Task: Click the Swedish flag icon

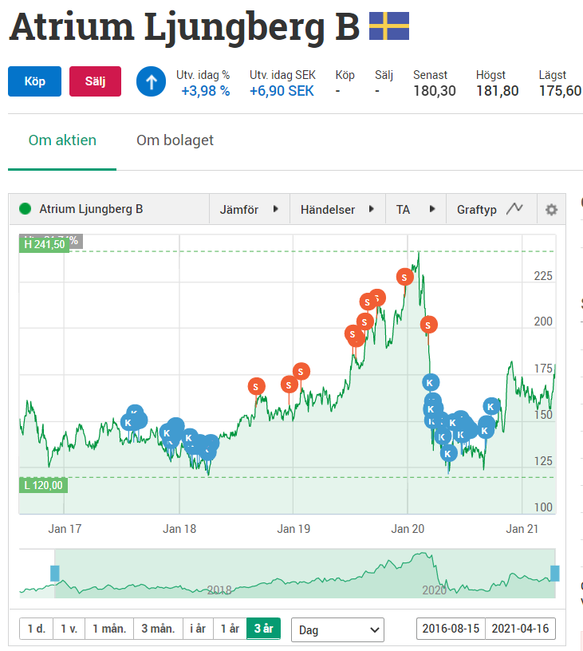Action: [389, 26]
